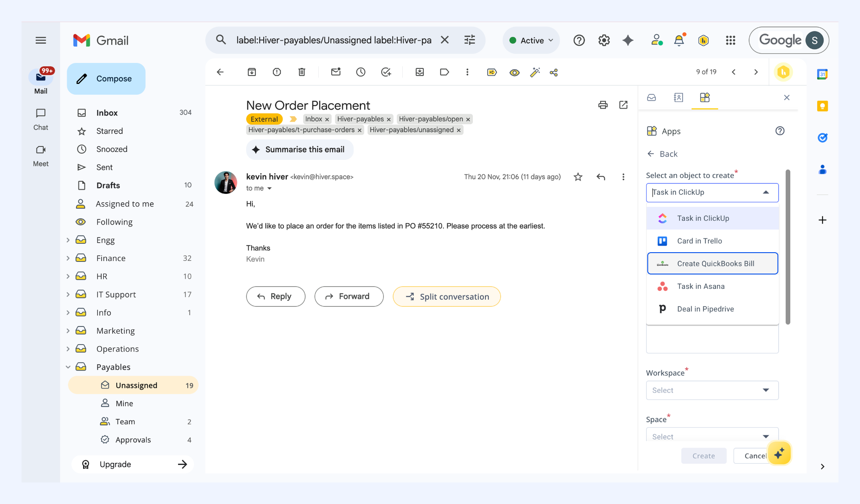Click the Hiver magic wand icon
860x504 pixels.
point(535,72)
